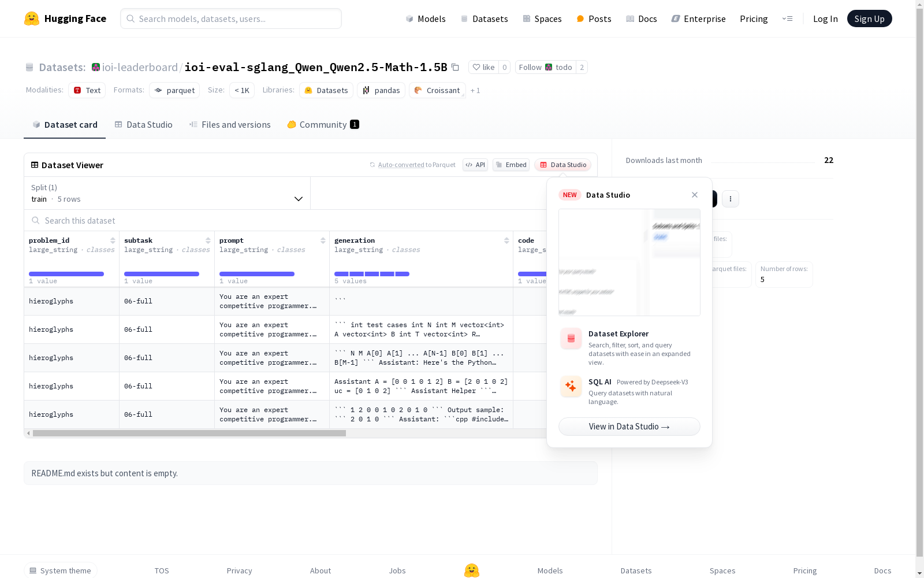Close the Data Studio popup

(x=695, y=195)
